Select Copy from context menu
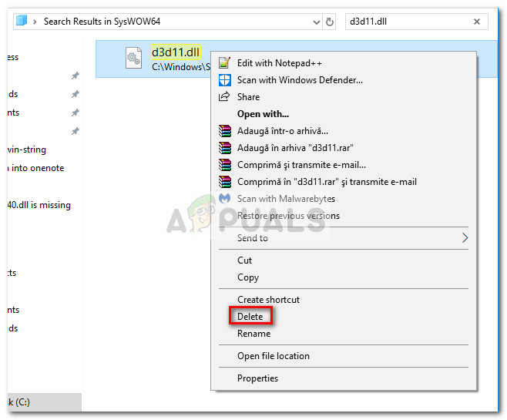 click(248, 277)
